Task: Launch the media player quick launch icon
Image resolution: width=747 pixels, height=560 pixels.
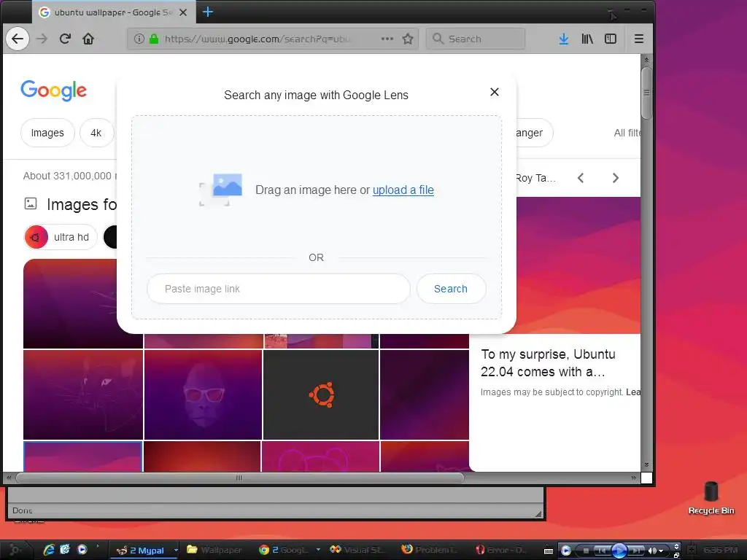Action: point(82,550)
